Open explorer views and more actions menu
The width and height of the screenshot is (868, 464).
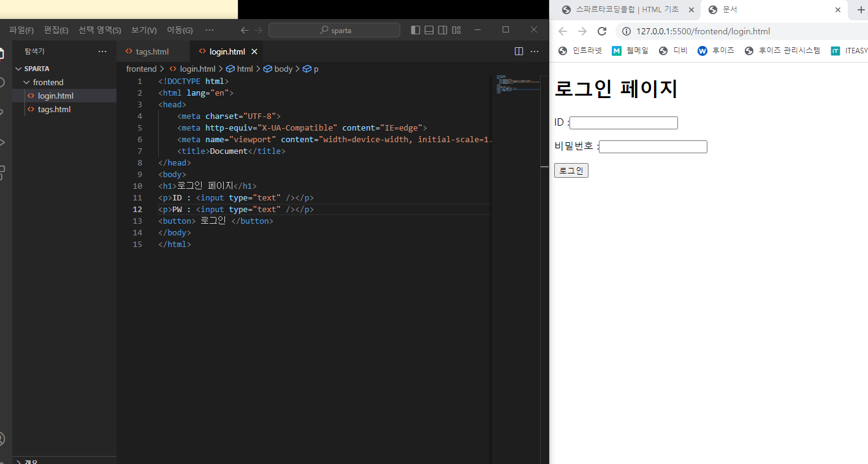click(102, 51)
